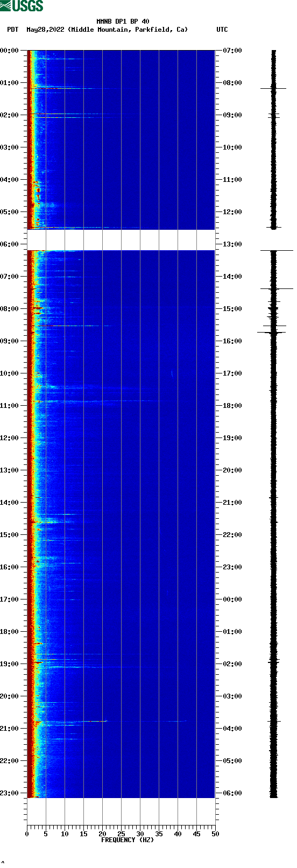297x868 pixels.
Task: Click the UTC time label 06:00
Action: click(232, 793)
